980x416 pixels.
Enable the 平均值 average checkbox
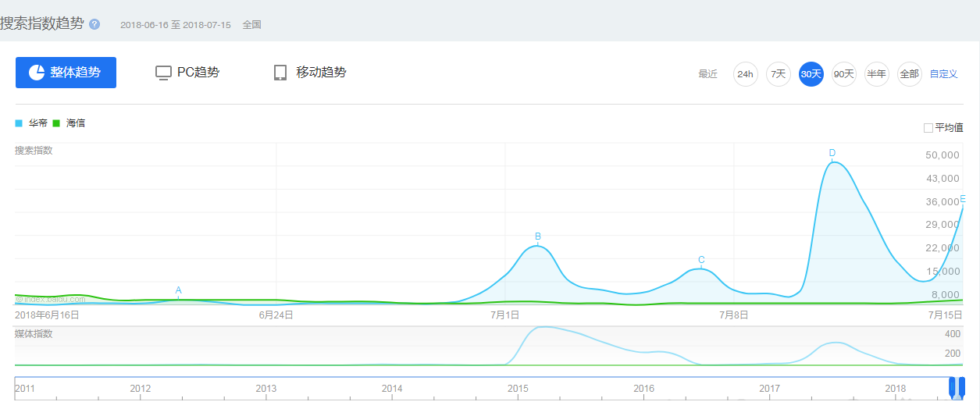point(928,128)
